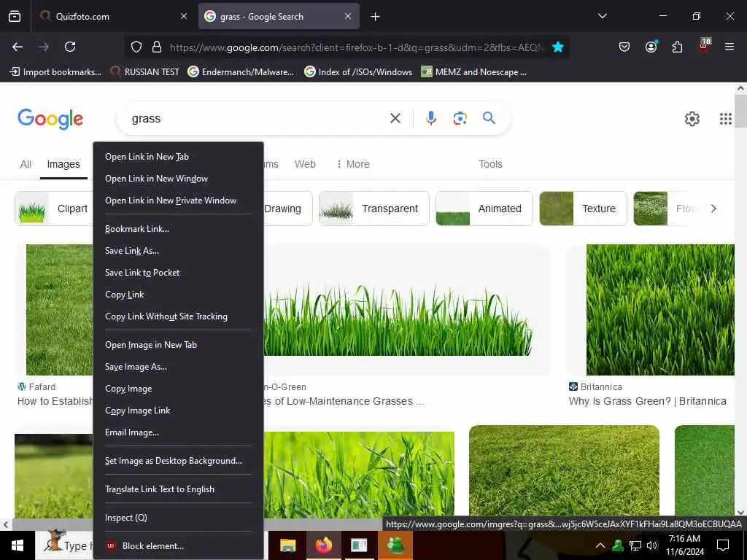Choose Open Link in New Window
Viewport: 747px width, 560px height.
(x=178, y=179)
